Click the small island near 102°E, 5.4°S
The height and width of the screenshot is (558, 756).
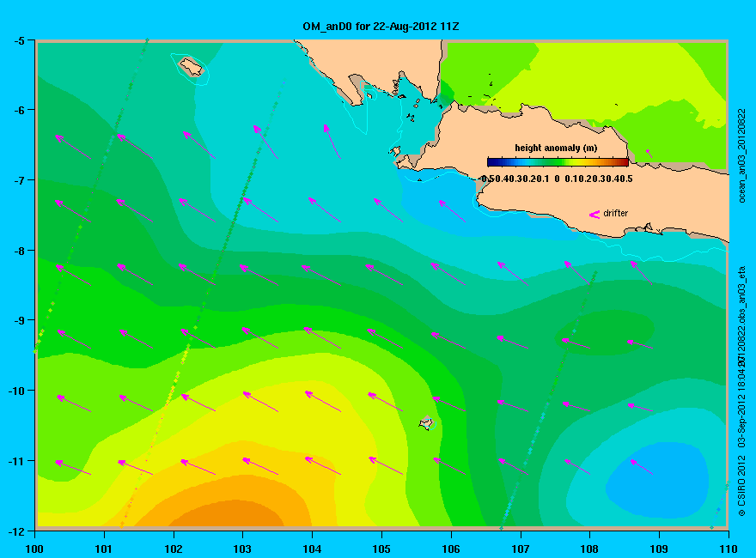[x=191, y=66]
